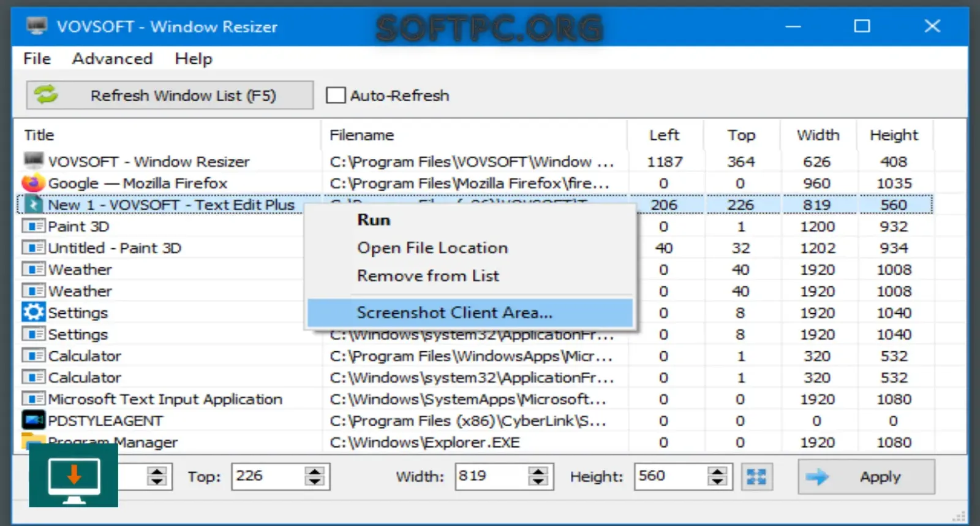Decrease the Height value with spinner down arrow

[x=717, y=482]
